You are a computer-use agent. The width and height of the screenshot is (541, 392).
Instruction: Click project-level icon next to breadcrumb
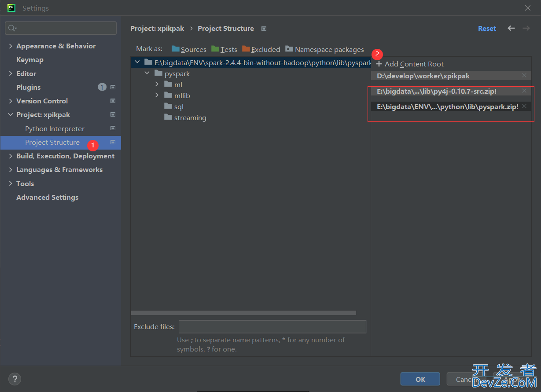pos(264,29)
